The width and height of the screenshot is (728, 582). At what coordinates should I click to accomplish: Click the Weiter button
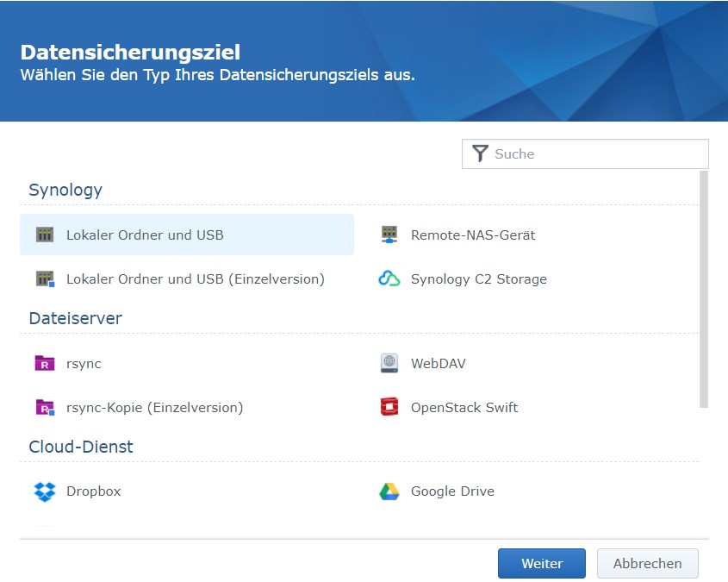coord(542,563)
